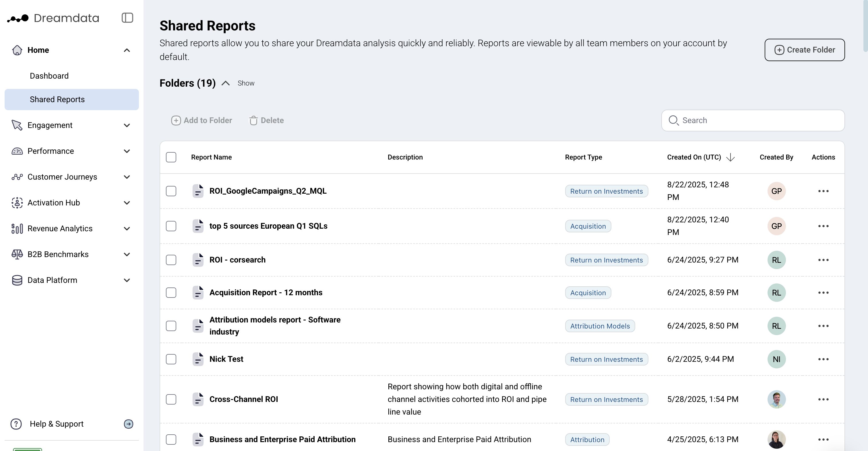The width and height of the screenshot is (868, 451).
Task: Open actions menu for Cross-Channel ROI
Action: [x=823, y=399]
